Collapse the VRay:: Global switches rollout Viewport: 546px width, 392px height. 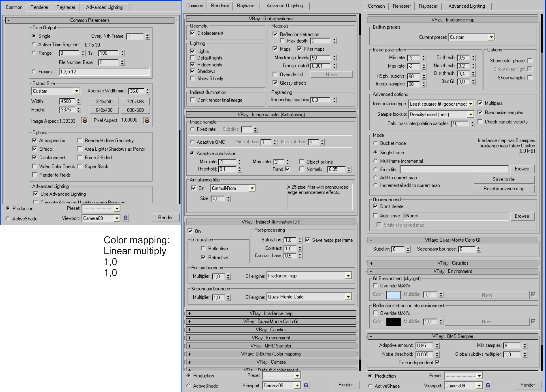pyautogui.click(x=271, y=18)
